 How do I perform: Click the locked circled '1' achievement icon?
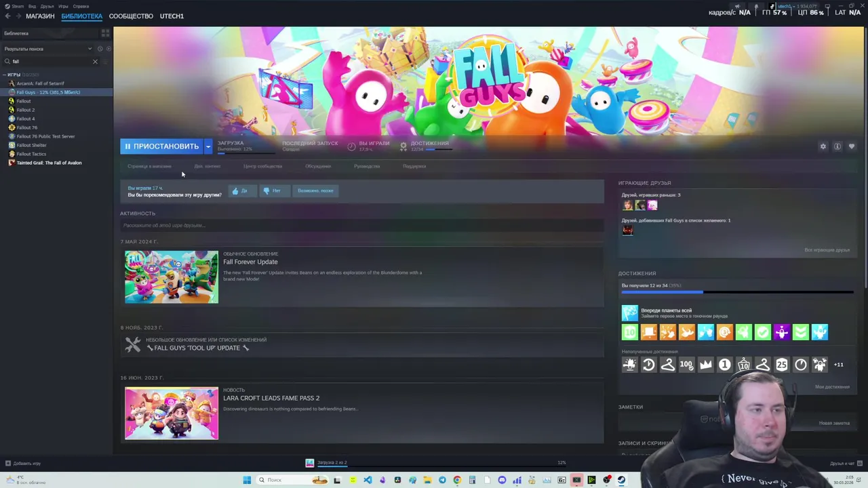pos(725,365)
